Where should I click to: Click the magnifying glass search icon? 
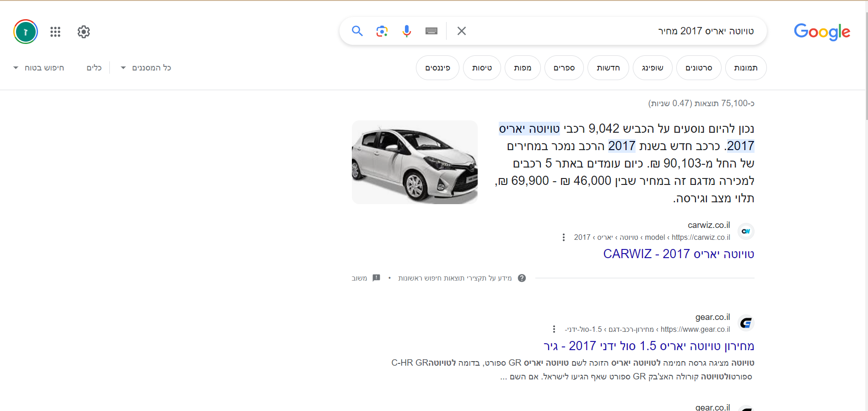(x=357, y=31)
